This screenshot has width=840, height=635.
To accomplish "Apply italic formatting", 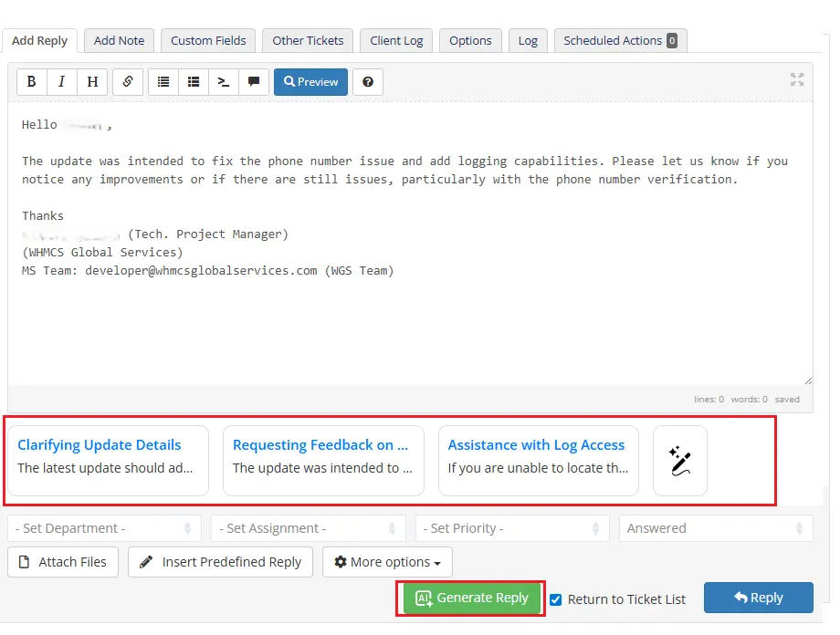I will pos(61,81).
